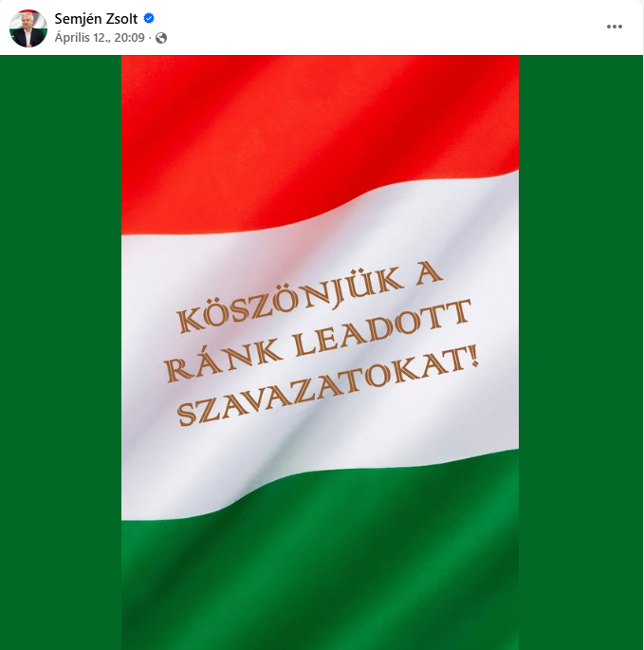Image resolution: width=644 pixels, height=650 pixels.
Task: Click dark green background right of image
Action: [x=581, y=352]
